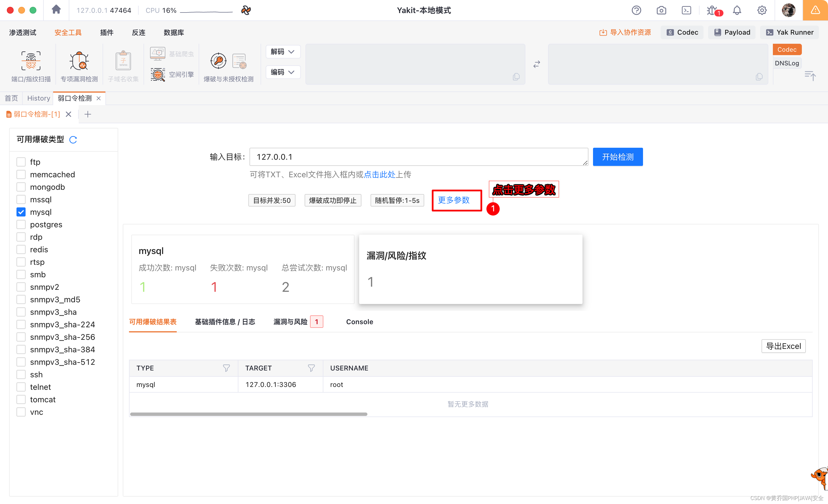The height and width of the screenshot is (504, 828).
Task: Refresh available brute-force types
Action: point(73,139)
